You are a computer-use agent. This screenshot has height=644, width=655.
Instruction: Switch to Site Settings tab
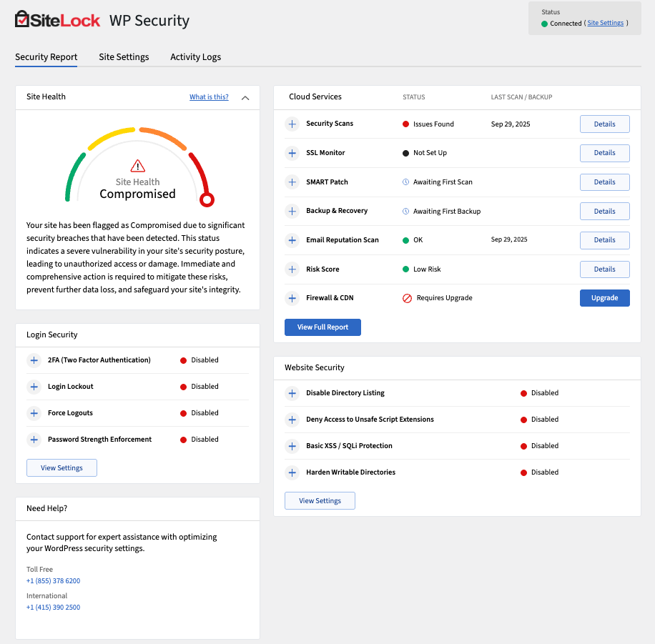124,56
